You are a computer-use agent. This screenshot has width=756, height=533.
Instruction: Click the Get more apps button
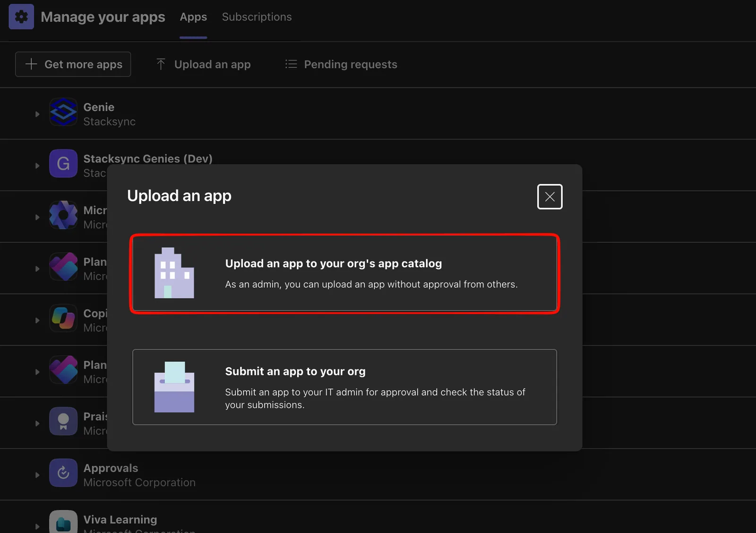pos(73,64)
